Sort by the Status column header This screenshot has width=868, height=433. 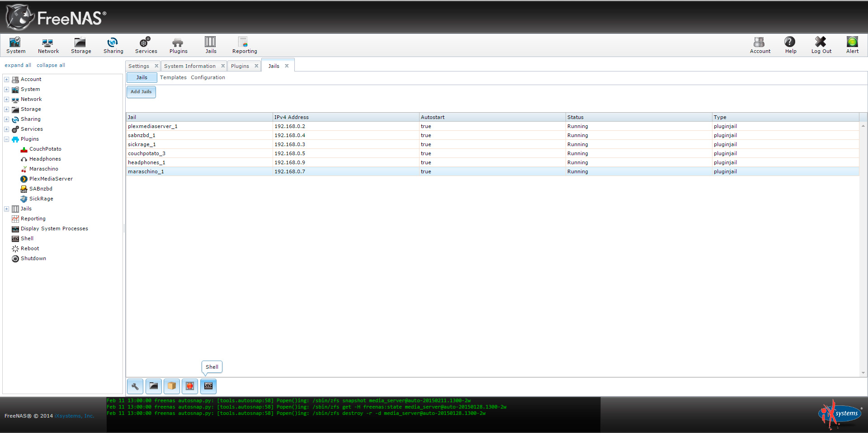[x=639, y=117]
